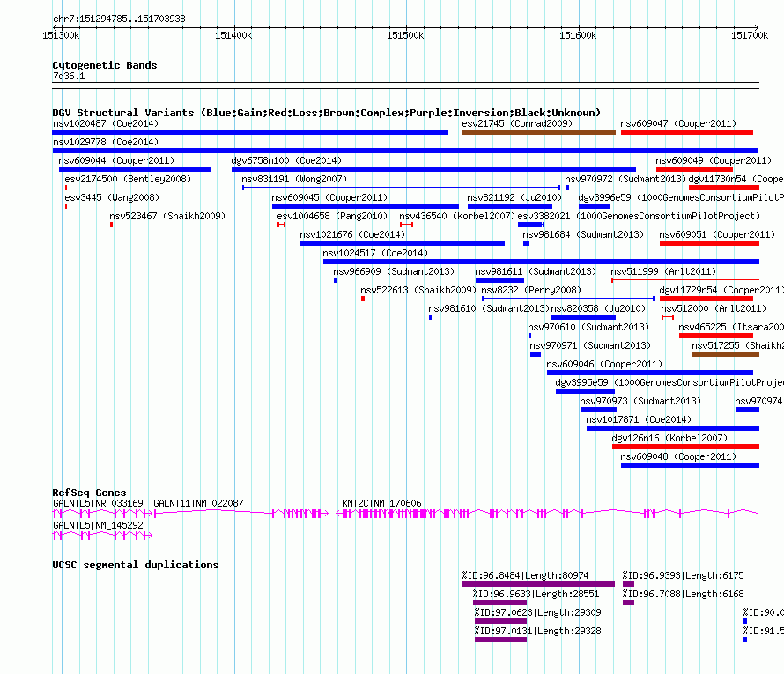This screenshot has width=784, height=674.
Task: Click nsv981684 (Sudmant2013) label
Action: [583, 234]
